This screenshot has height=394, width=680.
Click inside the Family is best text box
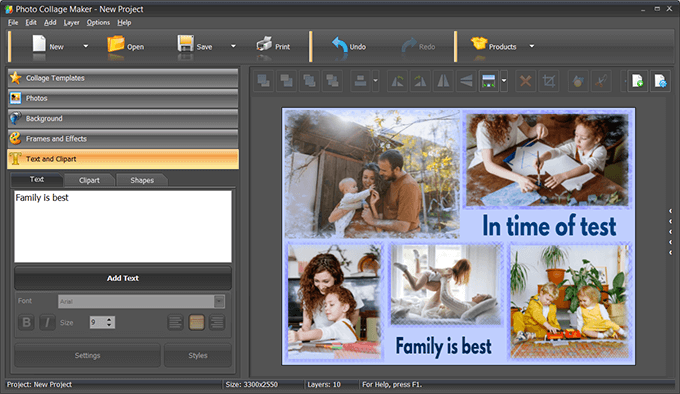coord(123,226)
